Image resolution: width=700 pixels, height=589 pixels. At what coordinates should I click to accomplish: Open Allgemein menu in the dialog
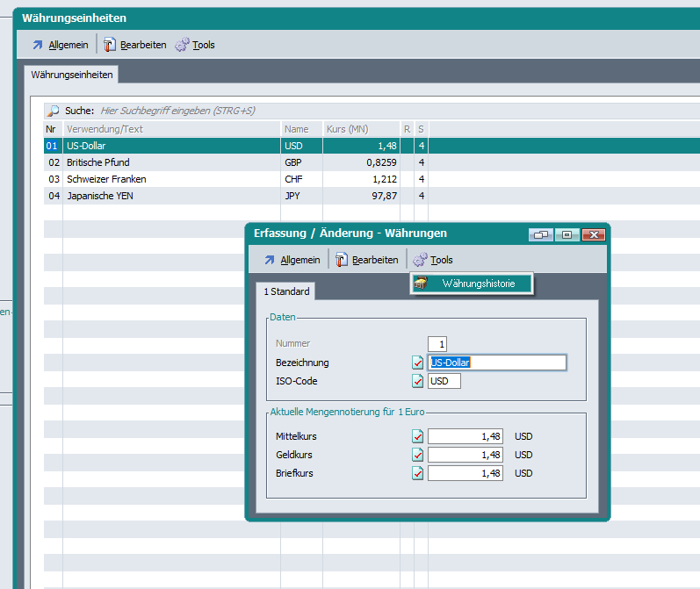coord(292,260)
